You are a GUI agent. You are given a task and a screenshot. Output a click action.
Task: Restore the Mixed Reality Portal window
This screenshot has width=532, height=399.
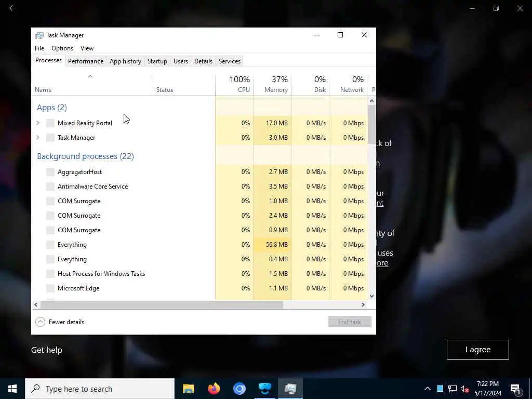point(496,8)
